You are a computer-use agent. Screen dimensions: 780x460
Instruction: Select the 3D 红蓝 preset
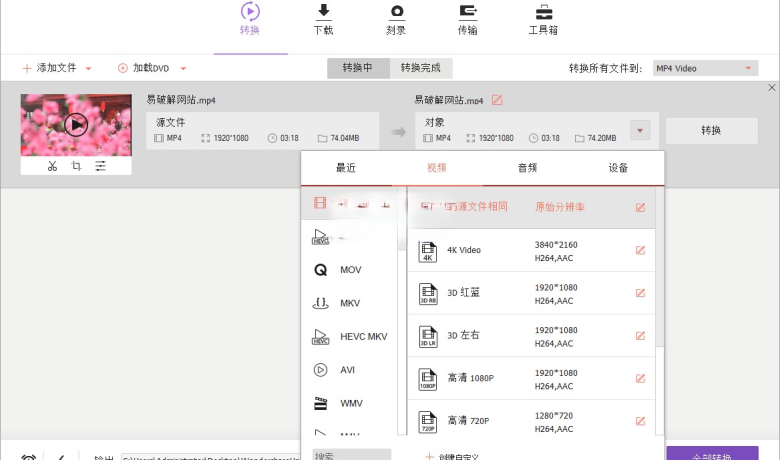531,293
